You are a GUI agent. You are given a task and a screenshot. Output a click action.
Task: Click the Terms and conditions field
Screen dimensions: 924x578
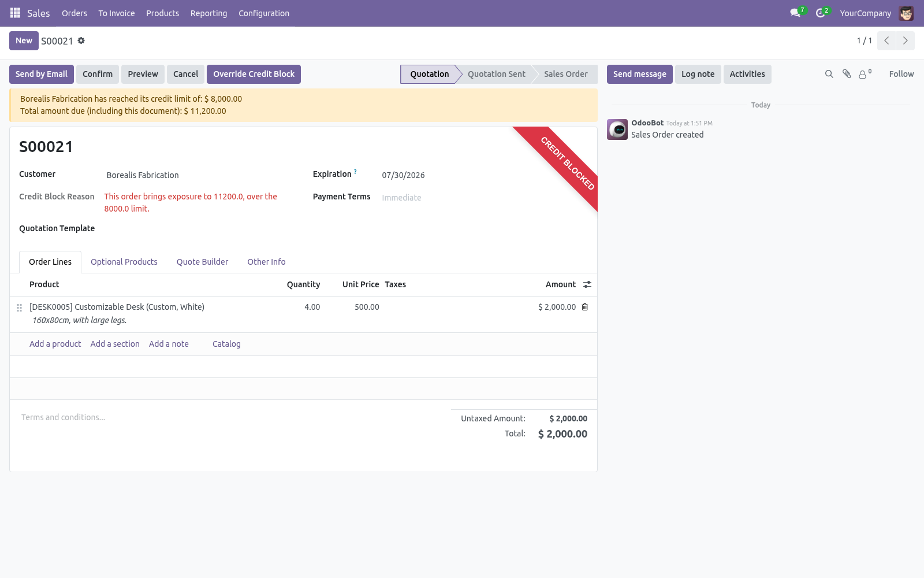tap(231, 417)
